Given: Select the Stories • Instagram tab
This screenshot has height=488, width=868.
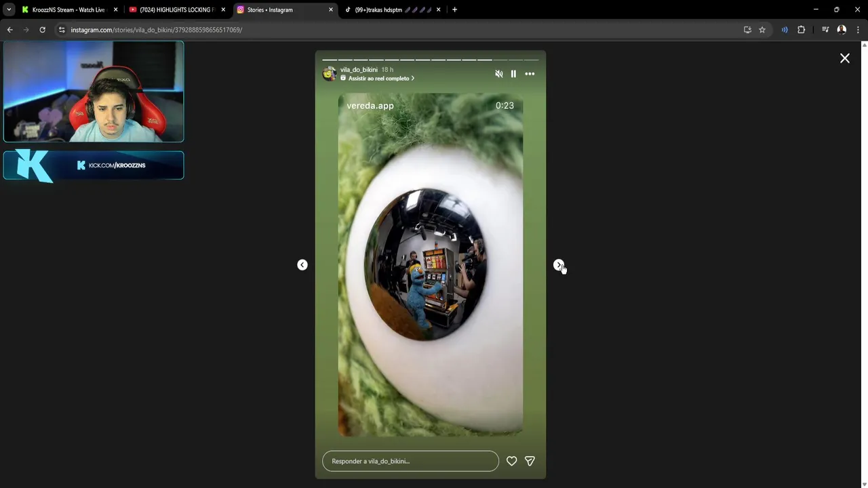Looking at the screenshot, I should (x=285, y=9).
